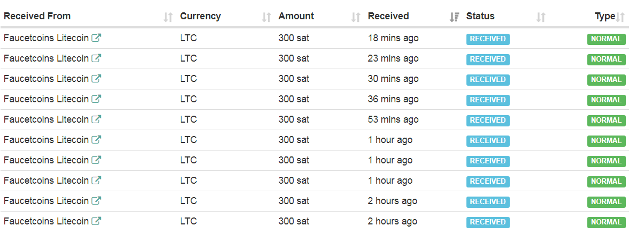Click NORMAL badge in the last row
The image size is (644, 233).
pyautogui.click(x=607, y=222)
